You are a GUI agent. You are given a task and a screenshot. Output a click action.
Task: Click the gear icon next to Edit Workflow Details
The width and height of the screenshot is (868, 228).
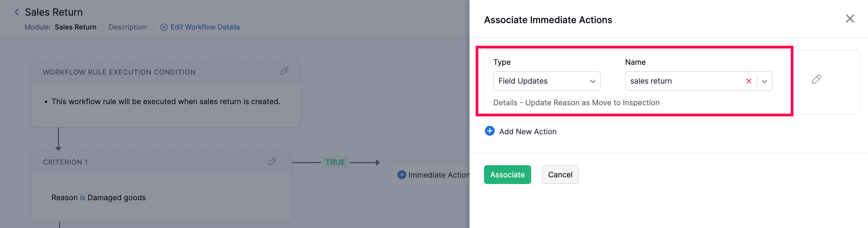164,27
